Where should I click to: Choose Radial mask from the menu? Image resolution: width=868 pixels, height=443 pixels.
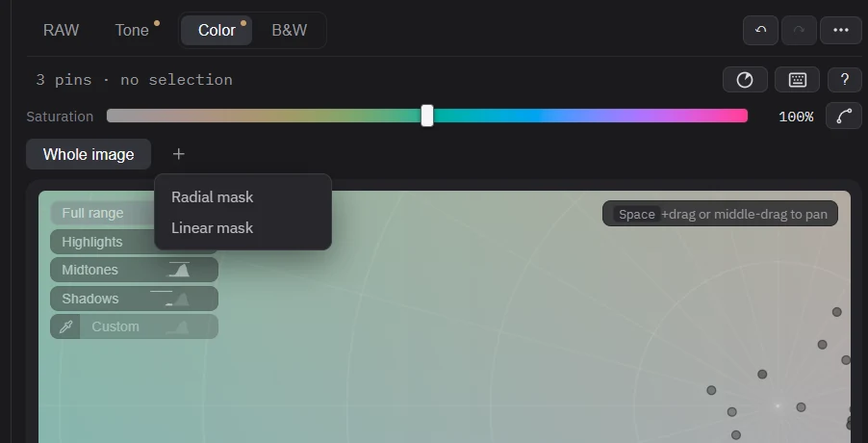click(x=212, y=197)
